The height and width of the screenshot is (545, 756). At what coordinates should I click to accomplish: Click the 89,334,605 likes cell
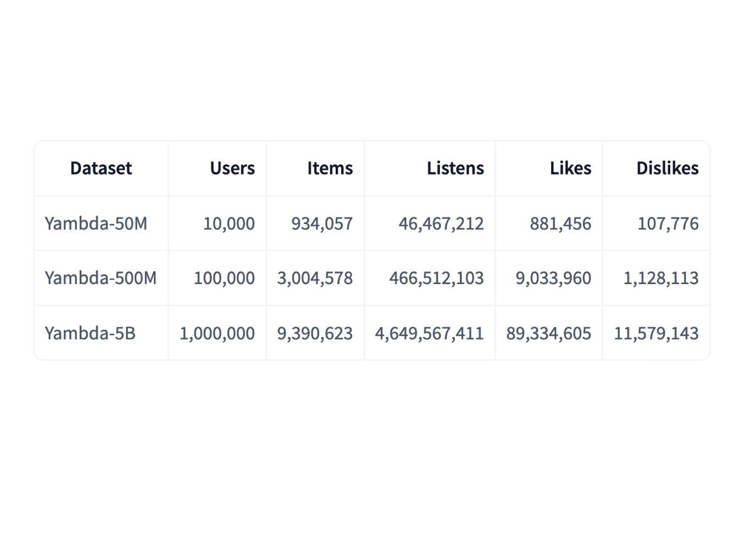point(548,333)
